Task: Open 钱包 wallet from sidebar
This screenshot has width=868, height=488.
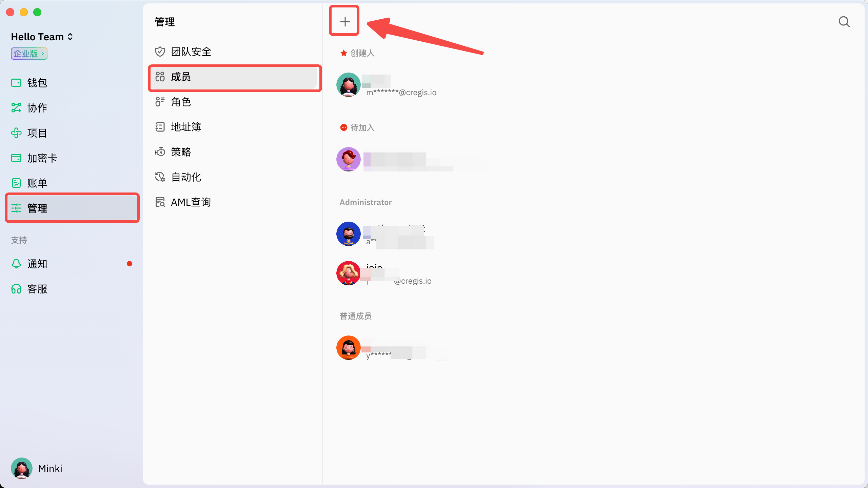Action: pos(37,83)
